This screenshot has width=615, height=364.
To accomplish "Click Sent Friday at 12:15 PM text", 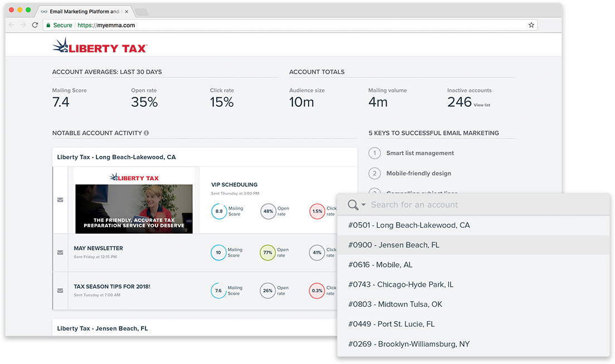I will (x=95, y=257).
